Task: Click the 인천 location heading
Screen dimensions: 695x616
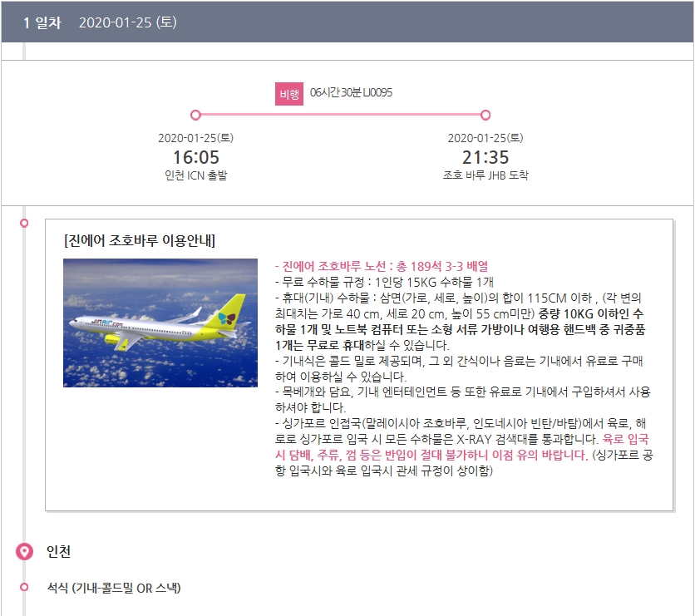Action: pyautogui.click(x=58, y=552)
